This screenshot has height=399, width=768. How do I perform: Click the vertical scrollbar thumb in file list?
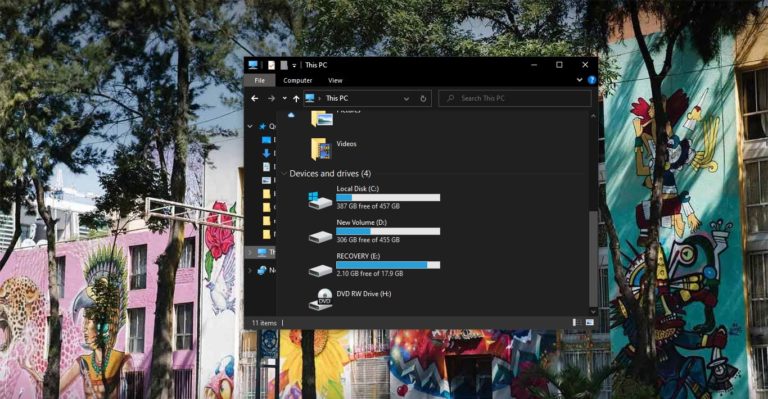593,258
